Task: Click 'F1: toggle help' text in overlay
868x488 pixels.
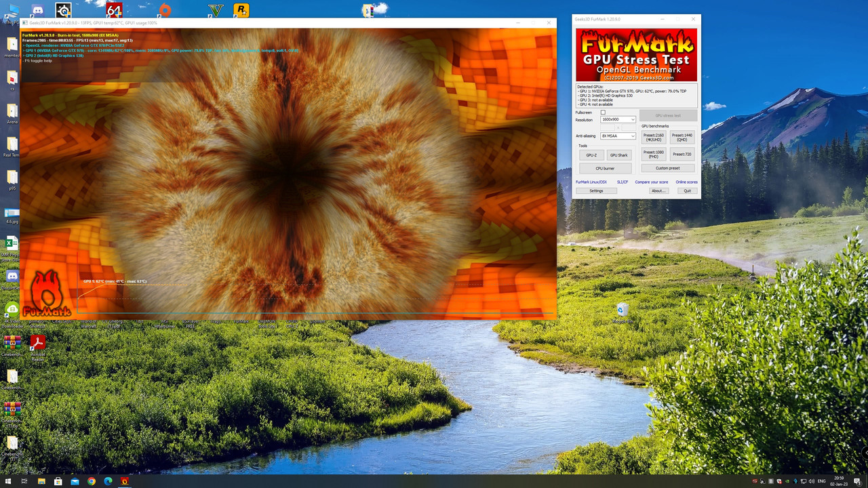Action: 38,61
